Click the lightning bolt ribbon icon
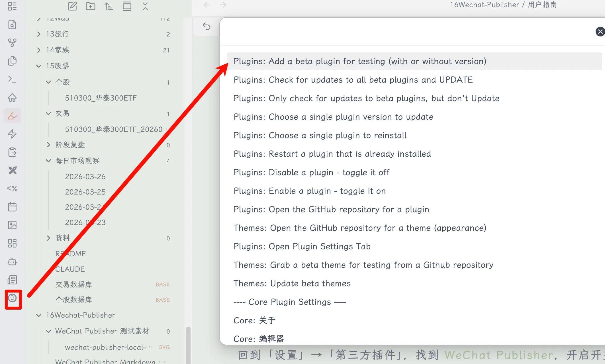605x364 pixels. click(12, 134)
